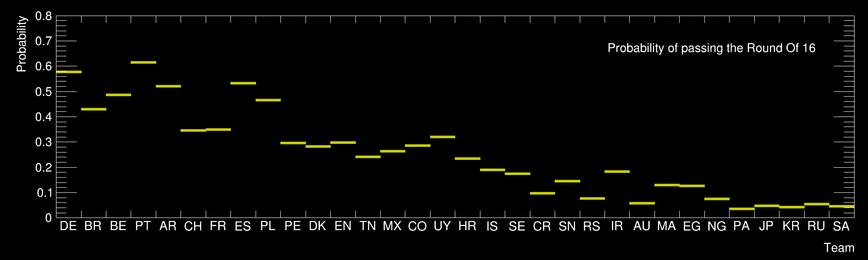Image resolution: width=868 pixels, height=260 pixels.
Task: Click the MX label on the x-axis
Action: point(392,226)
